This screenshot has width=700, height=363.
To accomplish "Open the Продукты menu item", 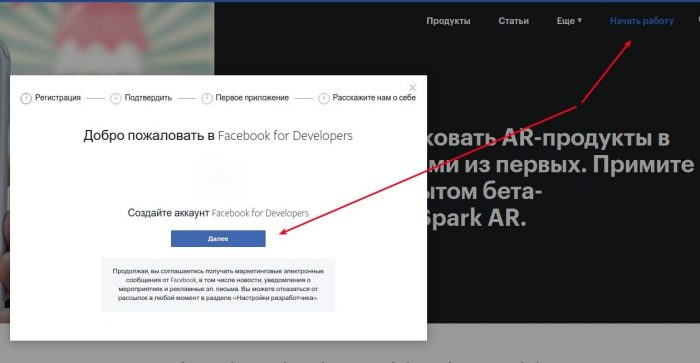I will coord(448,21).
